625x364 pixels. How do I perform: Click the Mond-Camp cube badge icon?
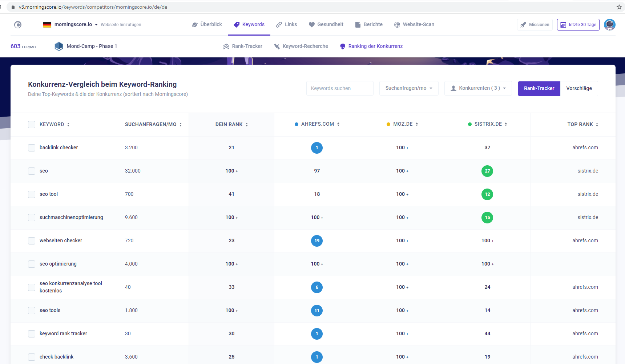click(59, 46)
